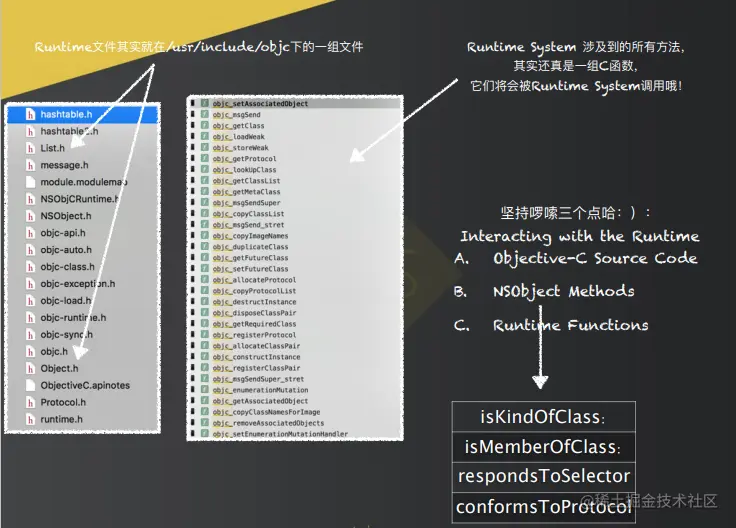Select the objc_allocateClassPair function name

point(256,346)
